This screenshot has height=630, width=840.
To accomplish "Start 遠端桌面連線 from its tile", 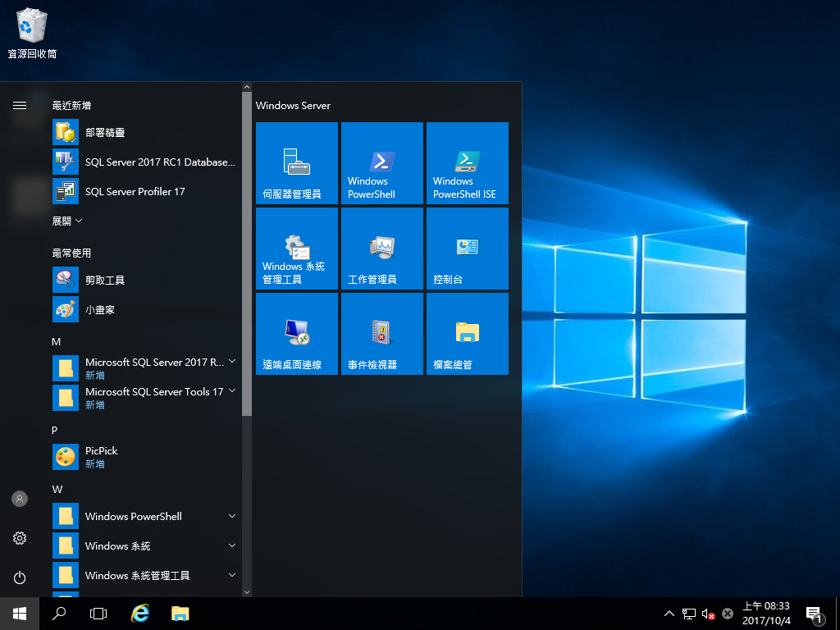I will (296, 333).
